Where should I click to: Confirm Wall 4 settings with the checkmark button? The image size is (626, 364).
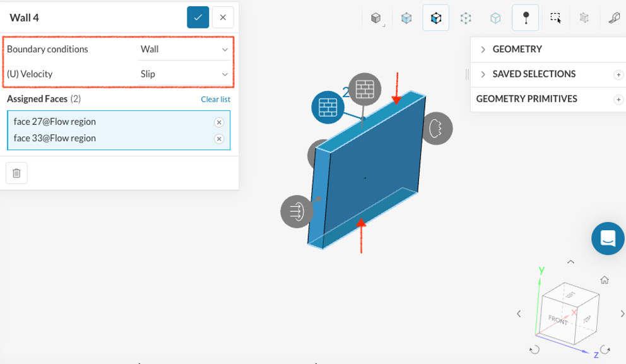click(x=198, y=18)
